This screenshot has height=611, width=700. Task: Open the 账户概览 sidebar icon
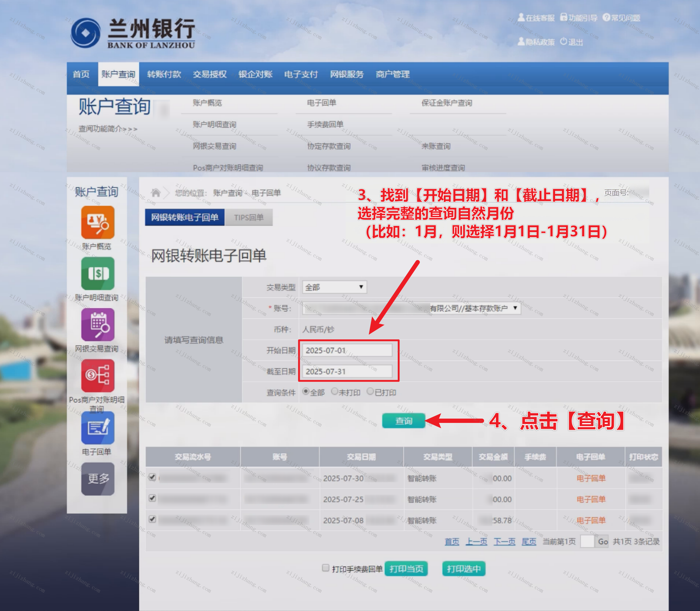pos(97,222)
